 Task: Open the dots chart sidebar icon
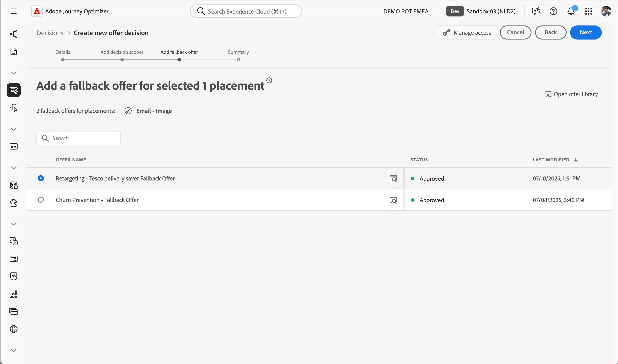(13, 294)
